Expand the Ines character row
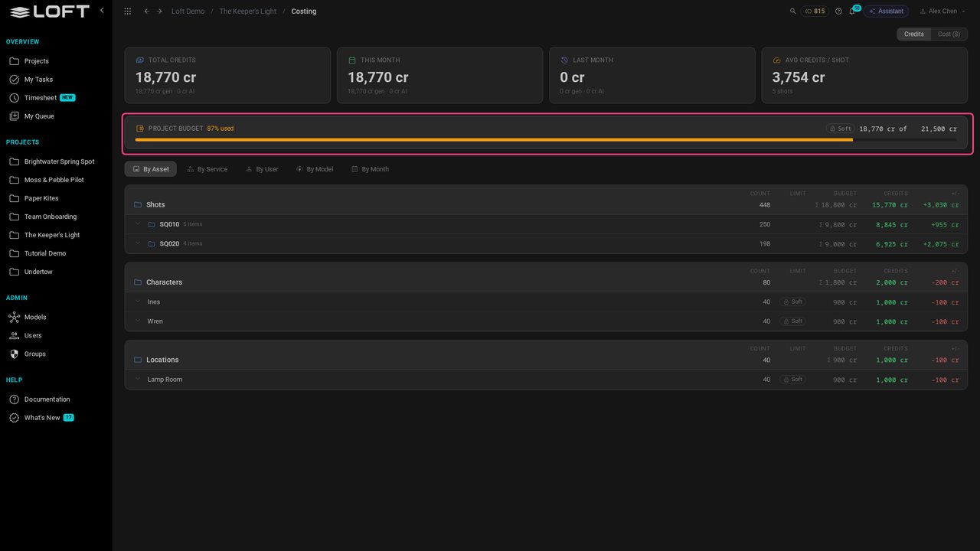980x551 pixels. [x=138, y=302]
